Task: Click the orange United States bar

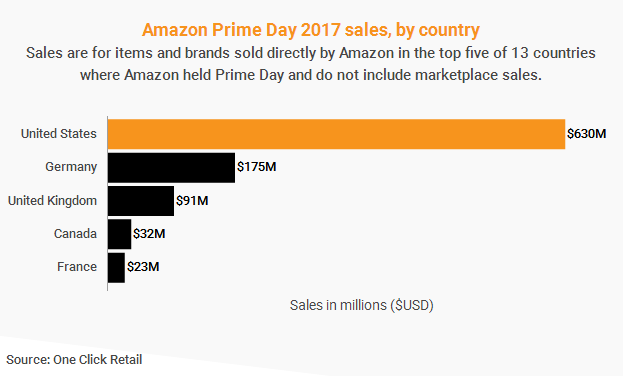Action: (x=336, y=134)
